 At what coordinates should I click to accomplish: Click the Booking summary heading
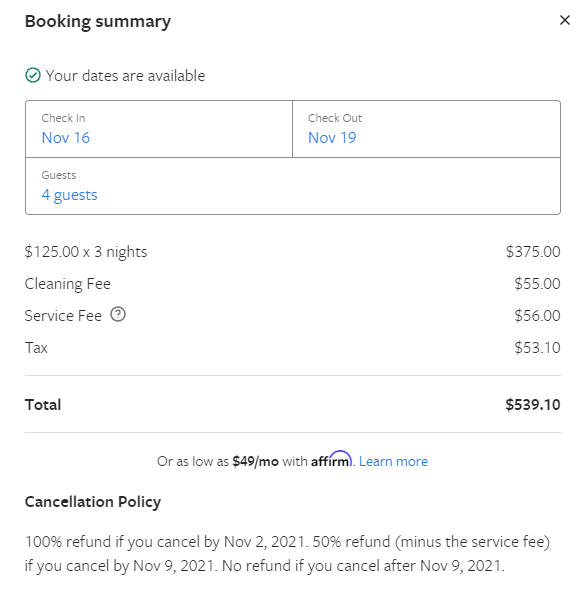coord(98,21)
